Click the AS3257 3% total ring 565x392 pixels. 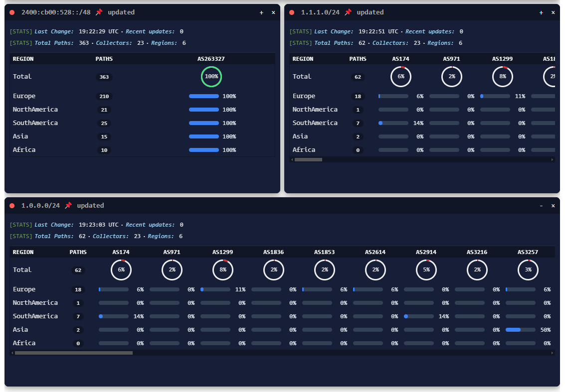coord(528,270)
